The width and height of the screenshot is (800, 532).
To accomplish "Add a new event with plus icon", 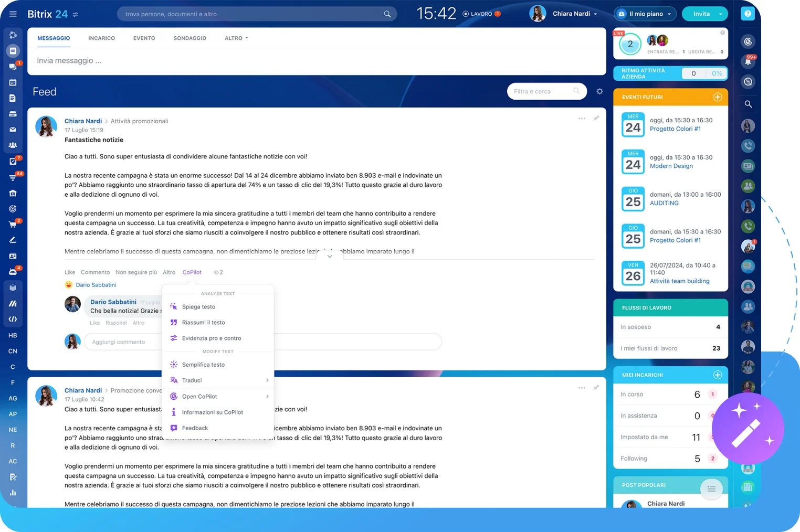I will point(717,97).
